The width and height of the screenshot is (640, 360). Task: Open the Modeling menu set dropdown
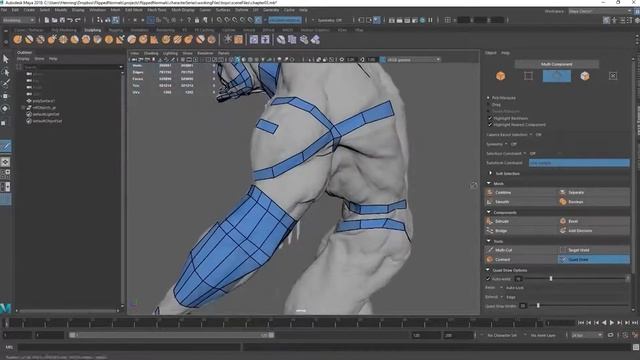(x=18, y=20)
